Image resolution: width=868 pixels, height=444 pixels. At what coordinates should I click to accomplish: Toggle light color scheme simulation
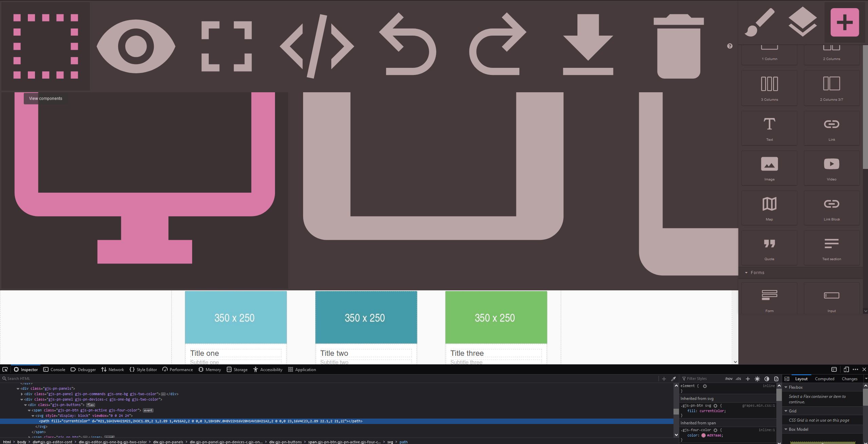757,379
